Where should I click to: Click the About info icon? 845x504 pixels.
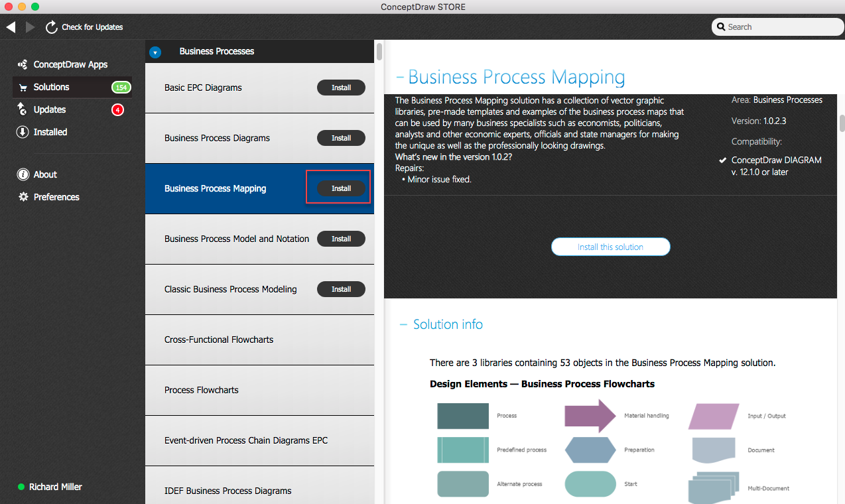(x=23, y=174)
